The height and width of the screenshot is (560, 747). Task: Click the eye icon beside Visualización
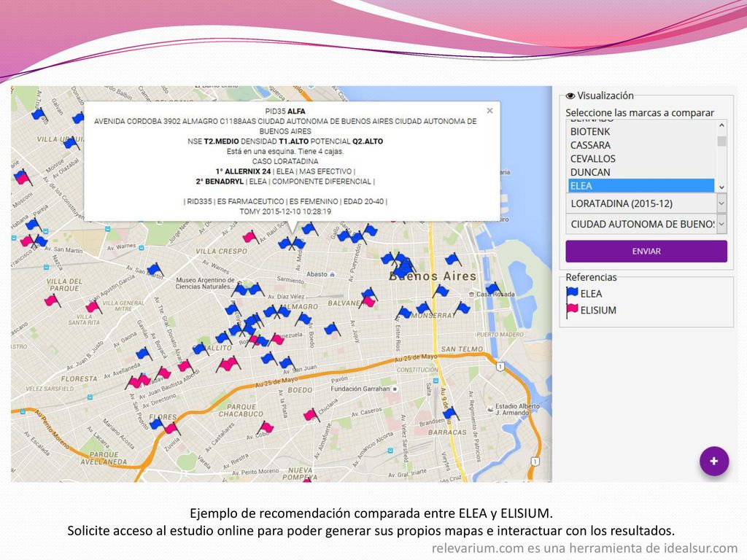tap(570, 96)
